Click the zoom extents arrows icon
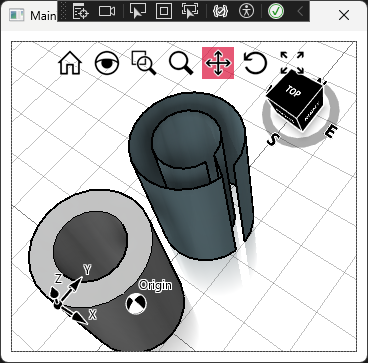The height and width of the screenshot is (363, 368). click(x=292, y=62)
